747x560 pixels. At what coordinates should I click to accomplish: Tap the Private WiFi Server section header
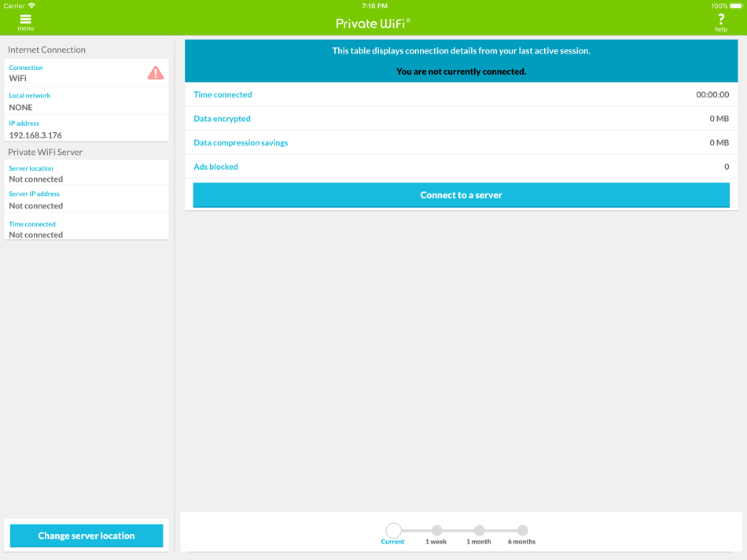[46, 152]
